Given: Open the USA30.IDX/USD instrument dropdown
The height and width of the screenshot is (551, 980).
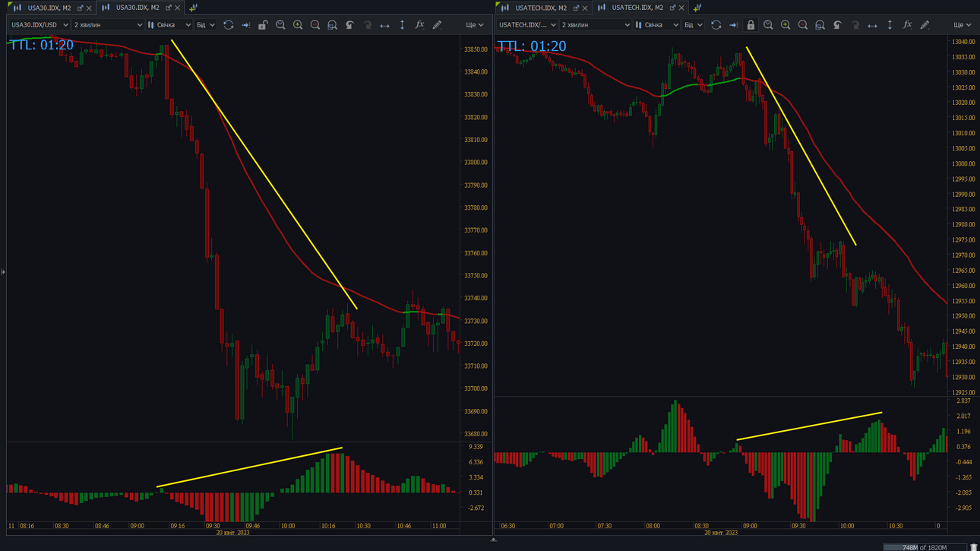Looking at the screenshot, I should (40, 25).
